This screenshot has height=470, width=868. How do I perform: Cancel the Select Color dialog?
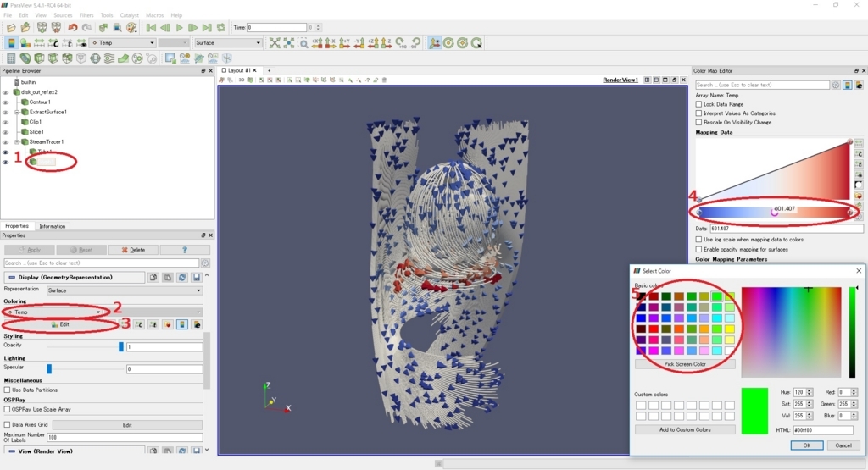pos(843,445)
